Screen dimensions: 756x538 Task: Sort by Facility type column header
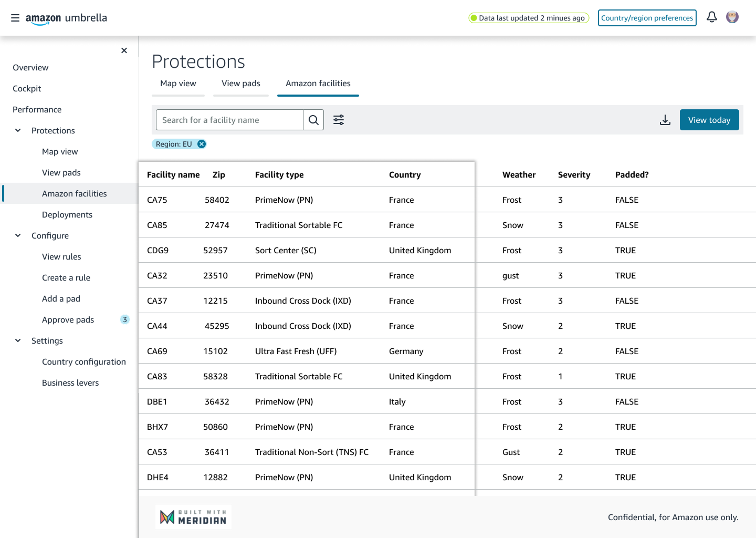pyautogui.click(x=279, y=174)
